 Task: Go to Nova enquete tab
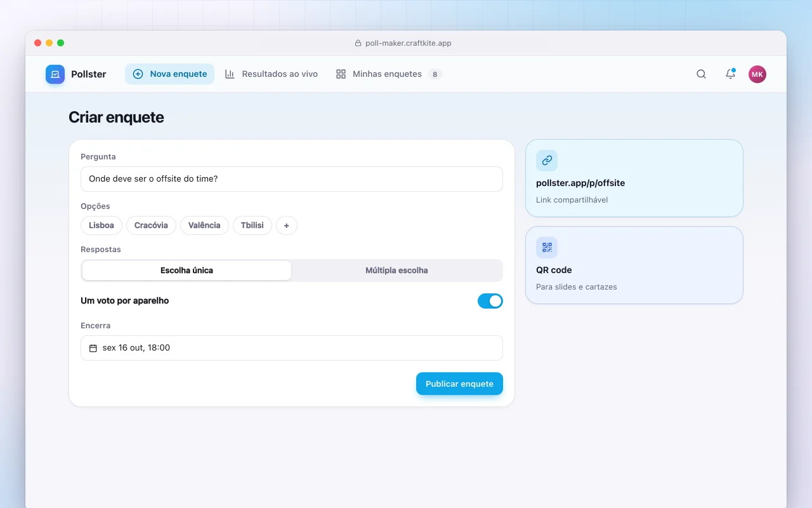[x=169, y=74]
